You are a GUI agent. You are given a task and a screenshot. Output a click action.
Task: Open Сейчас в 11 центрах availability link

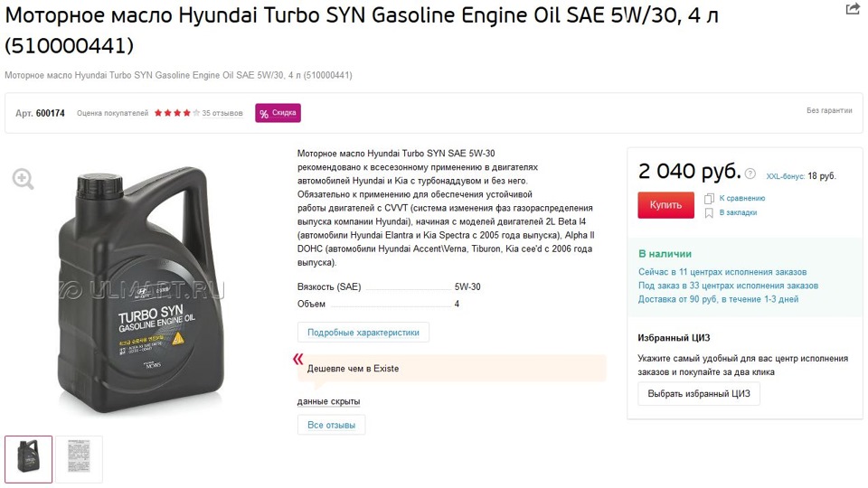coord(722,272)
